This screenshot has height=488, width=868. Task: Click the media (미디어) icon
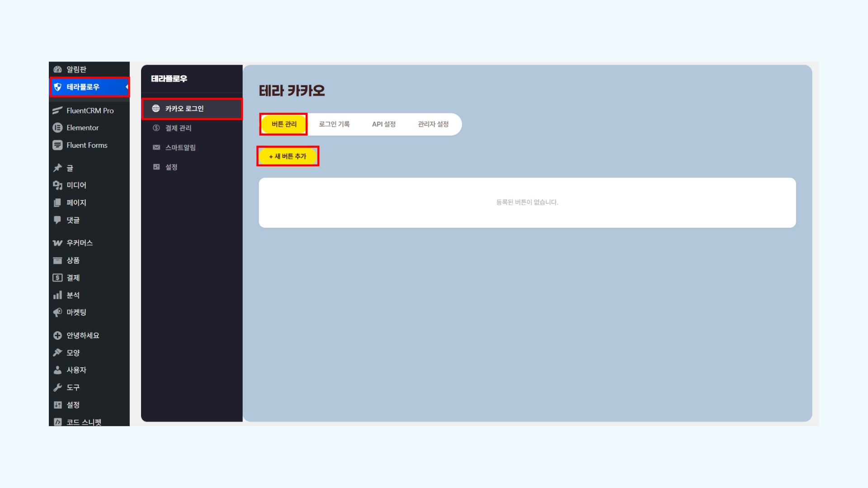pyautogui.click(x=57, y=185)
